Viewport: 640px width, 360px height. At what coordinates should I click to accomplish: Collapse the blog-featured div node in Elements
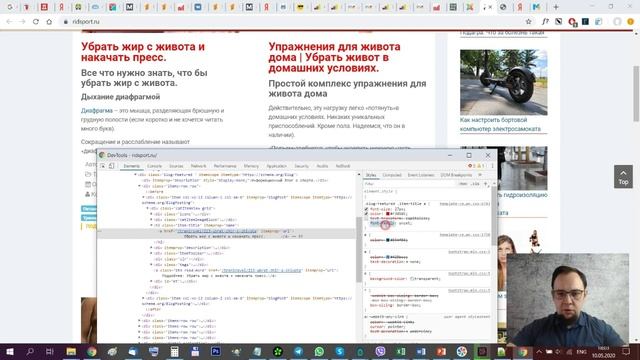pyautogui.click(x=135, y=175)
